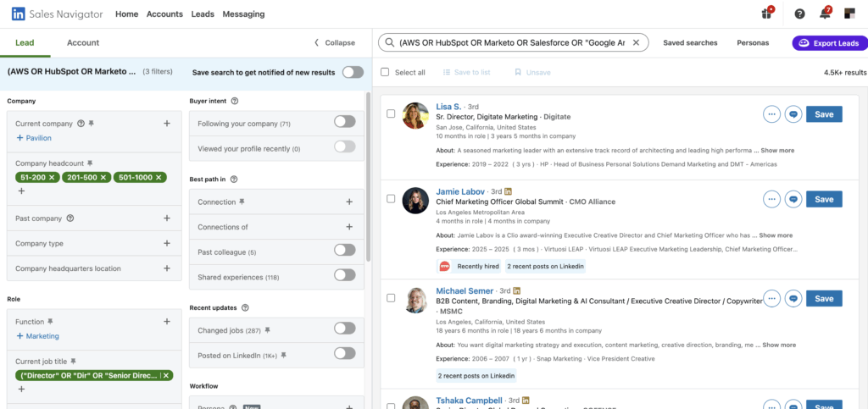Open the gift icon in top bar
Screen dimensions: 868x409
(x=767, y=14)
